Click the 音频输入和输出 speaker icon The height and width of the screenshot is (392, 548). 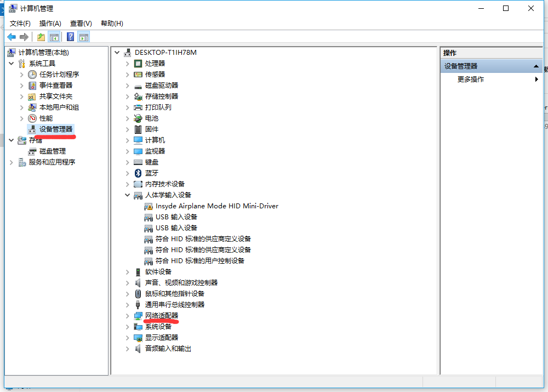pos(138,349)
